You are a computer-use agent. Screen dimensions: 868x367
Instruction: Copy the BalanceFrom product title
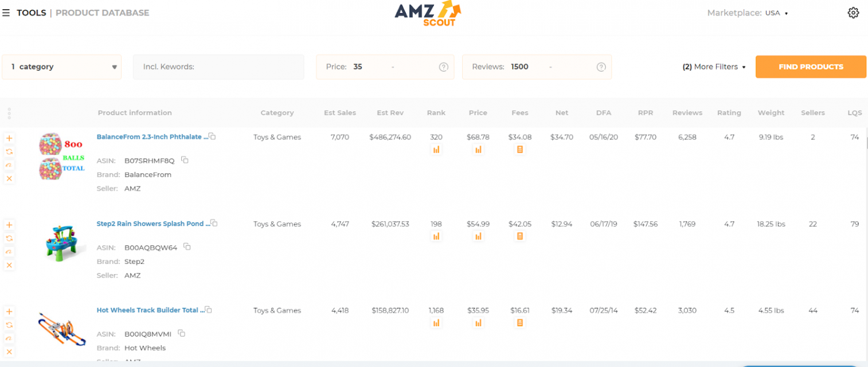click(x=212, y=136)
